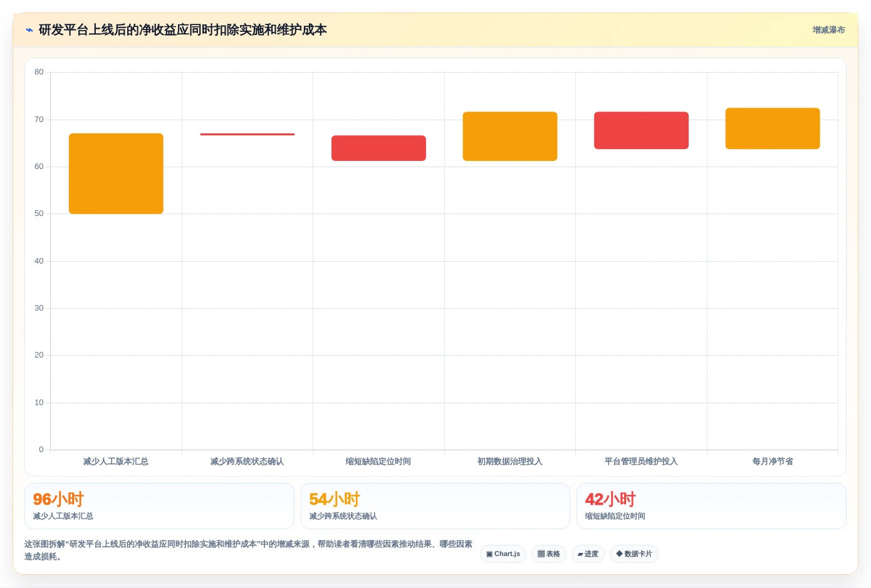Viewport: 871px width, 588px height.
Task: Click the card caption 减少人工版本汇总 under 96小时
Action: pos(63,517)
